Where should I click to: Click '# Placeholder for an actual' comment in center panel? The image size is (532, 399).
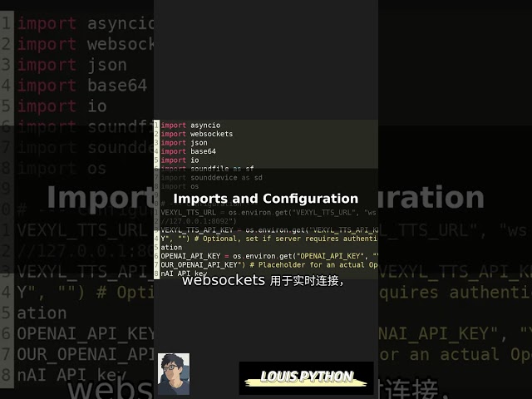click(x=313, y=264)
